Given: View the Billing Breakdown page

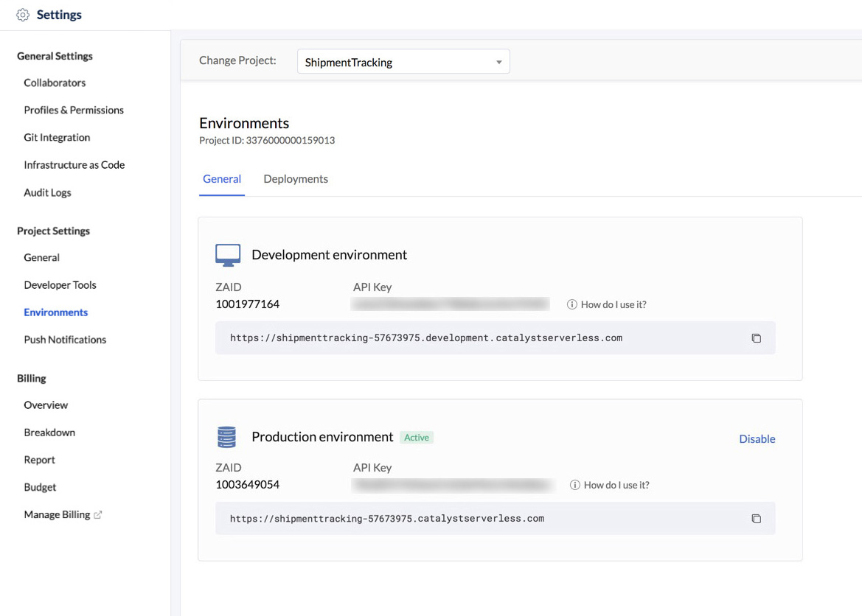Looking at the screenshot, I should (x=49, y=433).
